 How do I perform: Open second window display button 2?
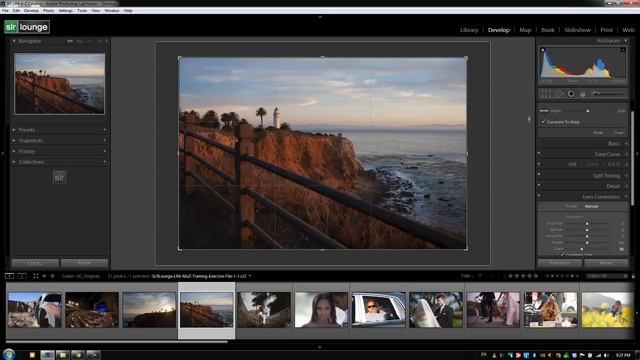coord(22,276)
